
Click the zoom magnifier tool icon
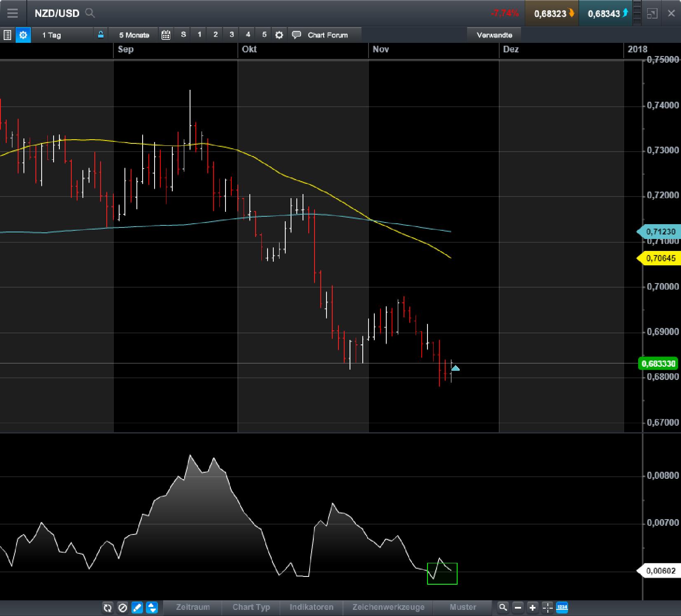coord(503,607)
